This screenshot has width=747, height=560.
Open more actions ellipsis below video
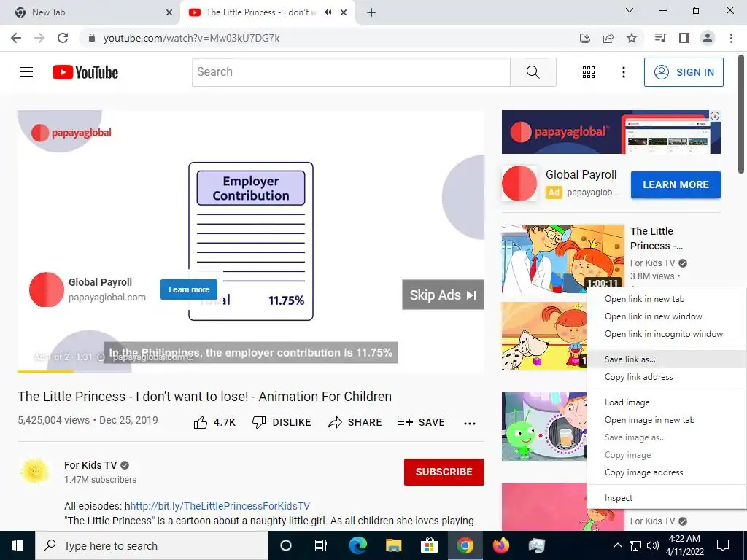(469, 424)
